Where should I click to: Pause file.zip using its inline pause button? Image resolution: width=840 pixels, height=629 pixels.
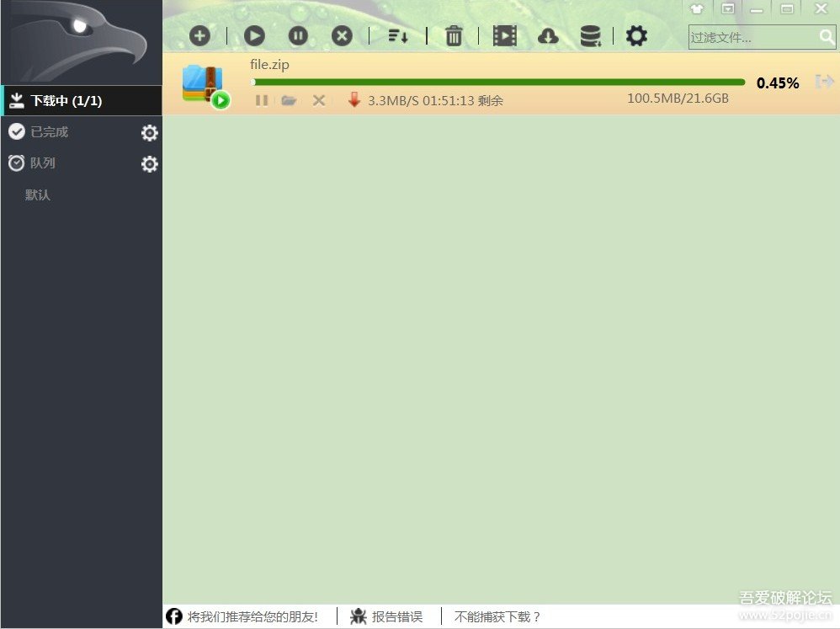click(262, 100)
